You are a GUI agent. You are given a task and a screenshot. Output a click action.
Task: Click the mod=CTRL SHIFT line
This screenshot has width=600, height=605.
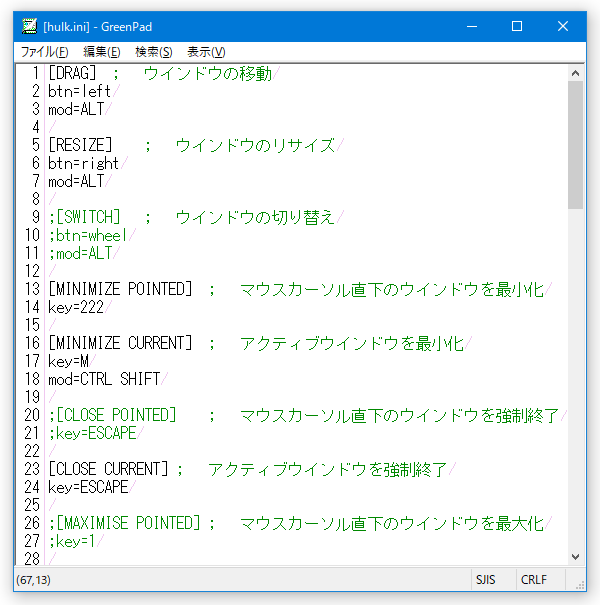tap(104, 379)
